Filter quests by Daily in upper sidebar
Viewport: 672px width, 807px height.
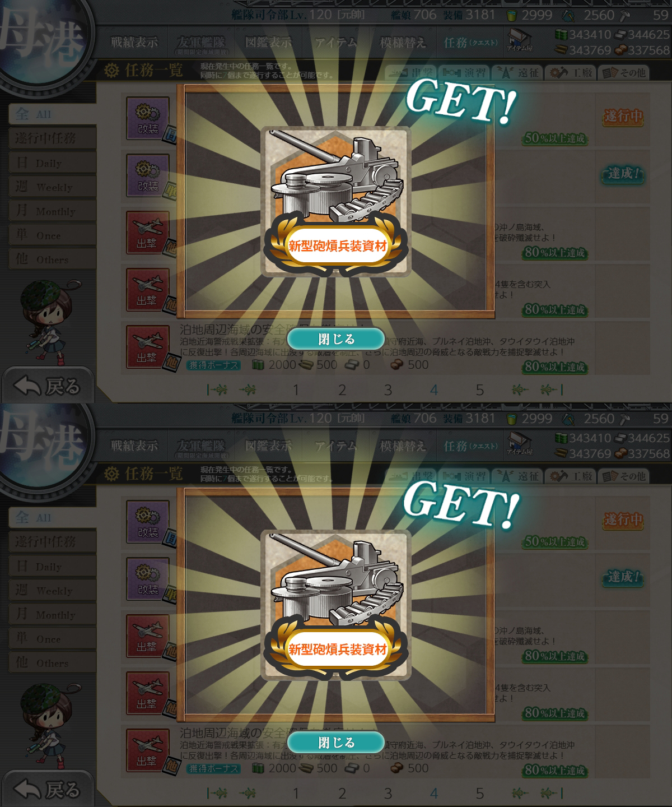(x=52, y=163)
